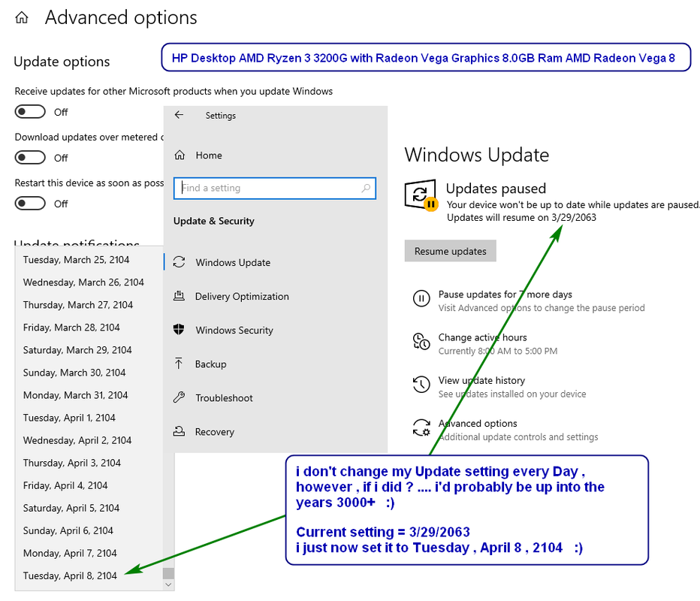Click the date list scrollbar thumb
Viewport: 700px width, 601px height.
coord(168,573)
